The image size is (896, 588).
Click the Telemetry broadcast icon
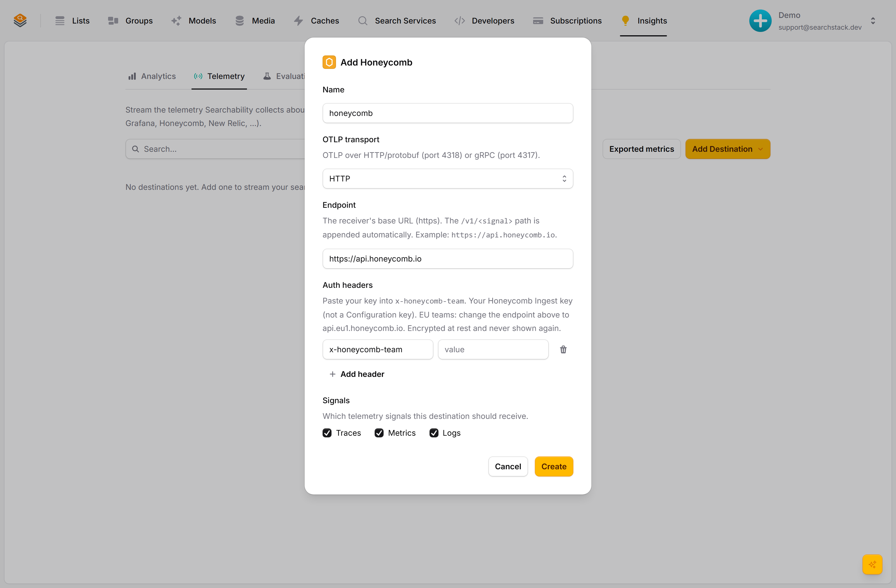(198, 76)
